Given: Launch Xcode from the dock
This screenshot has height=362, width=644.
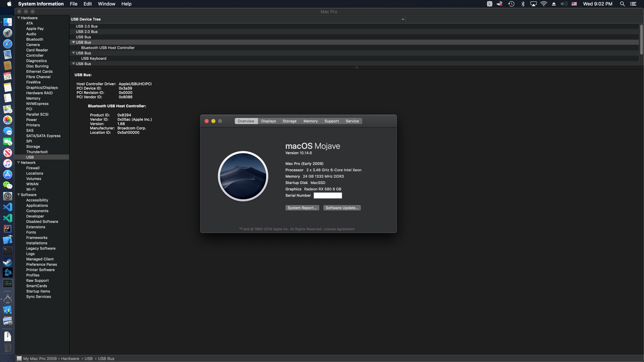Looking at the screenshot, I should click(8, 240).
